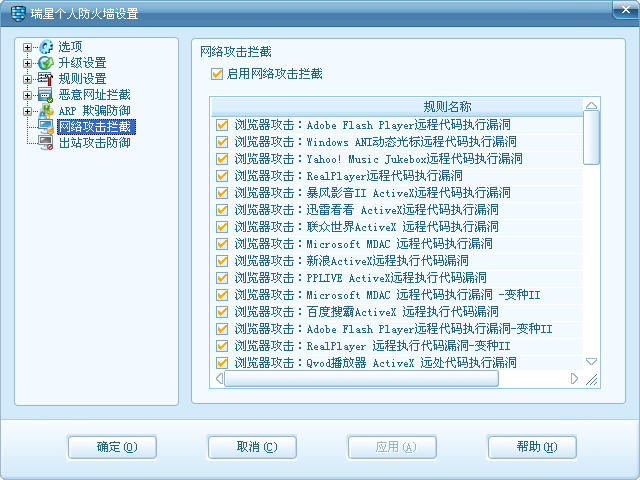Expand the 规则设置 tree node

27,79
